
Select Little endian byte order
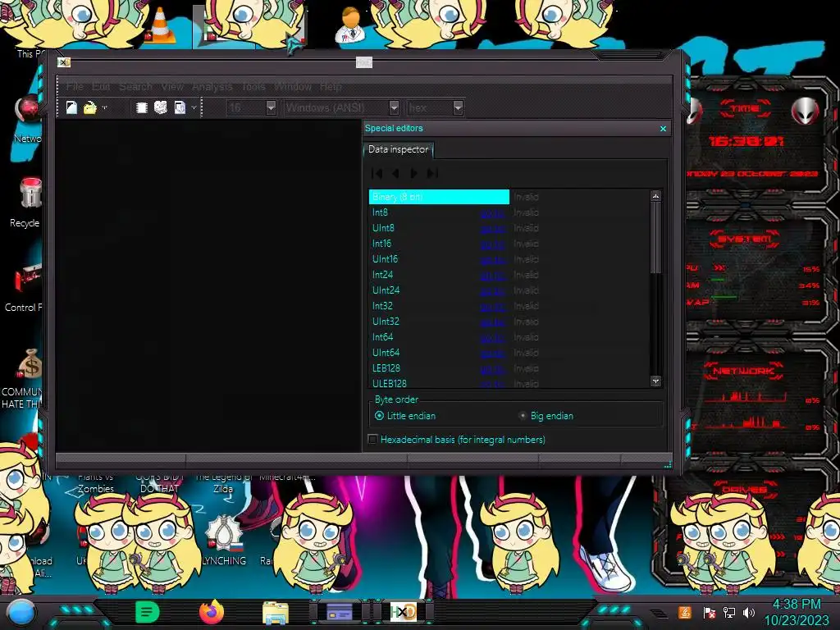[x=405, y=416]
